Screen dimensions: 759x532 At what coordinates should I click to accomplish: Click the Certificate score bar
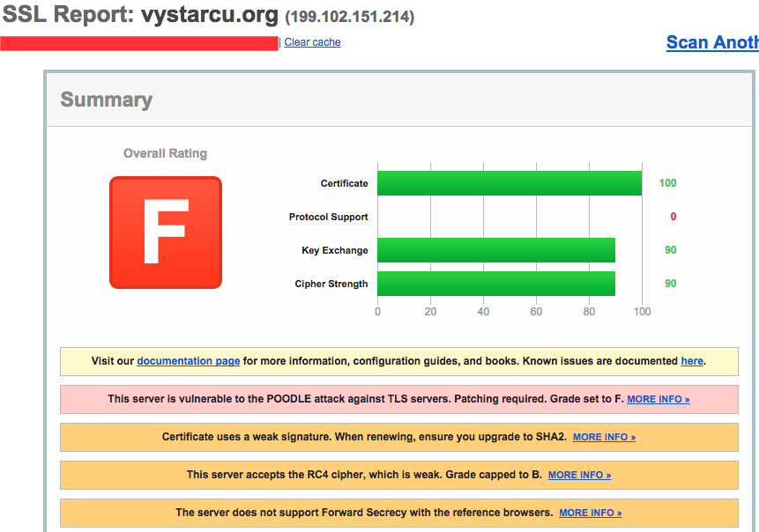point(510,183)
